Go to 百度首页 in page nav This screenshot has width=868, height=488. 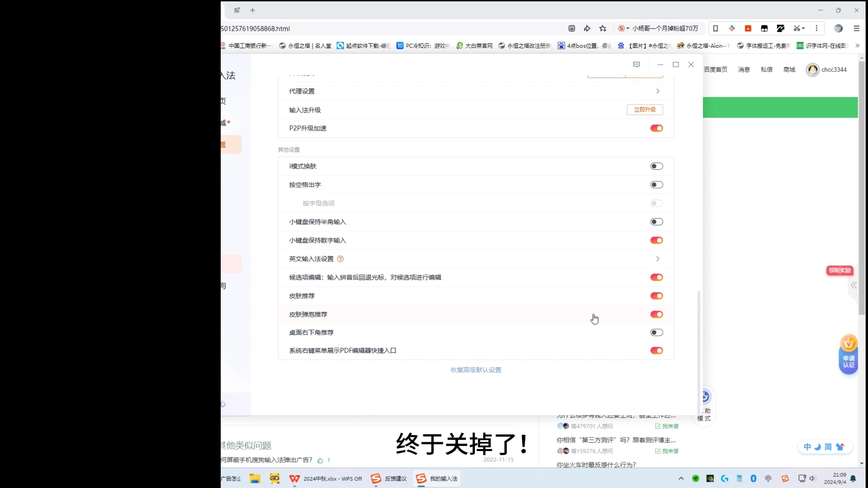click(x=715, y=69)
